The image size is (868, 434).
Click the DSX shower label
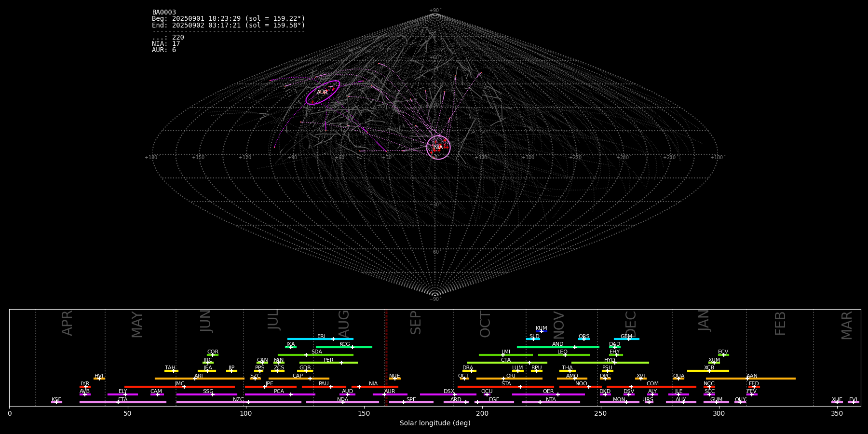pos(449,392)
